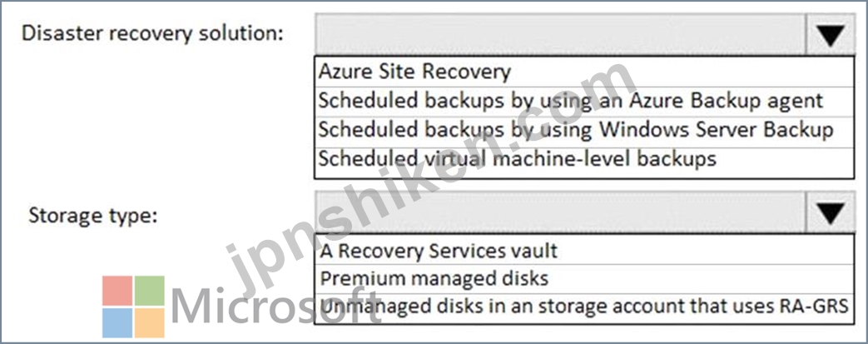Click the Microsoft four-square logo
The height and width of the screenshot is (344, 868).
point(133,307)
